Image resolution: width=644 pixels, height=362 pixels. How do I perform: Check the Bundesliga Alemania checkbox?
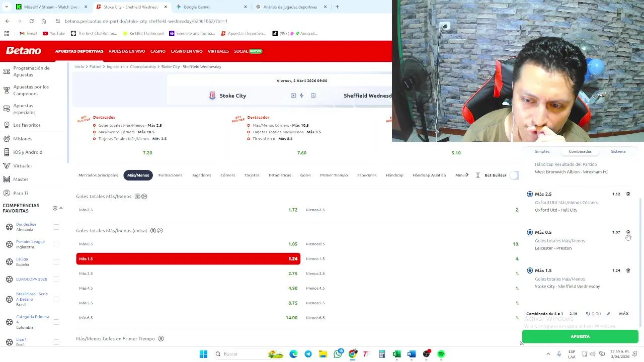(x=56, y=227)
